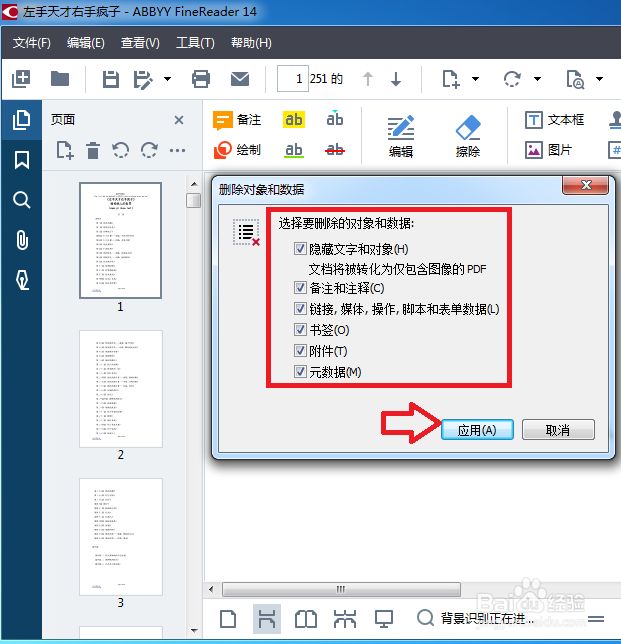Click the 应用(A) button
This screenshot has width=621, height=644.
477,430
